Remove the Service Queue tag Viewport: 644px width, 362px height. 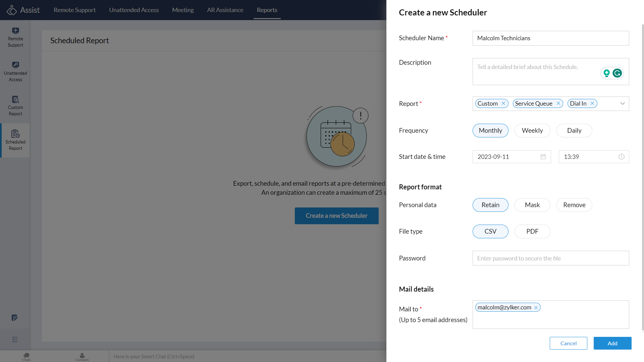click(x=558, y=104)
